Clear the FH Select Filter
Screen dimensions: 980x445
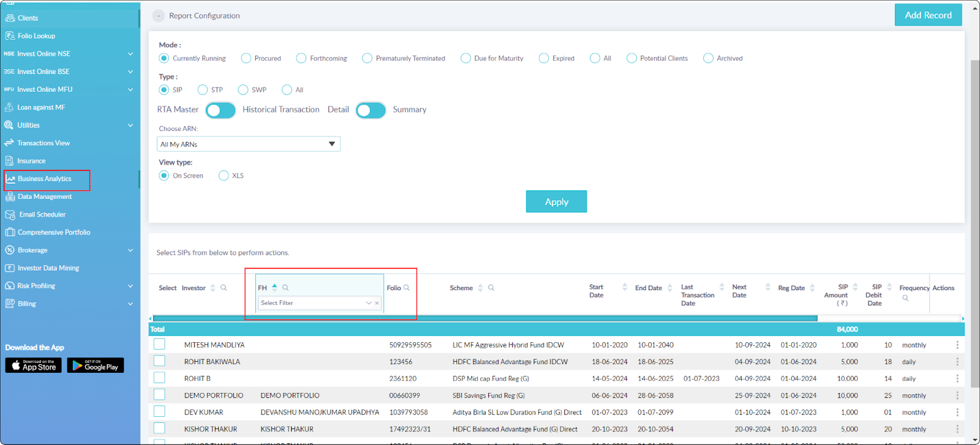pyautogui.click(x=377, y=303)
